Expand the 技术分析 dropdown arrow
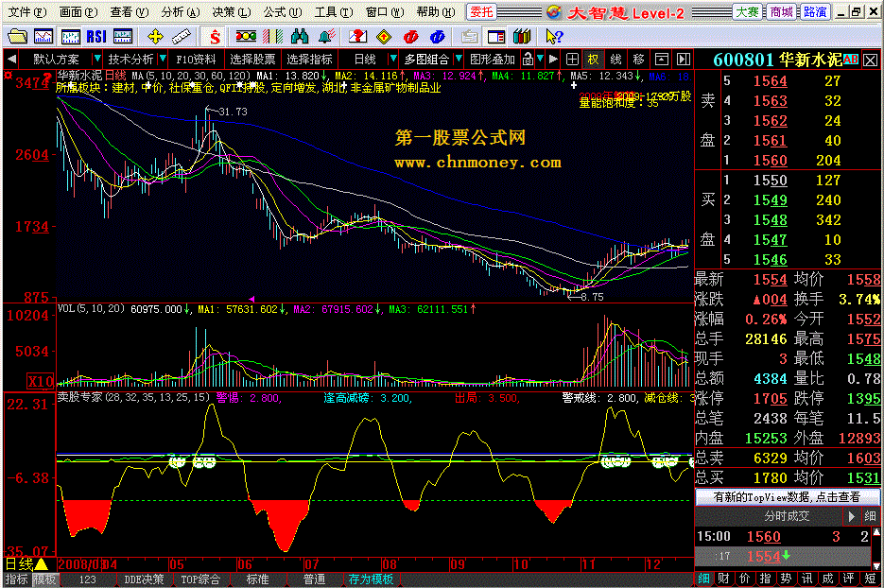Screen dimensions: 884x588 [x=163, y=59]
